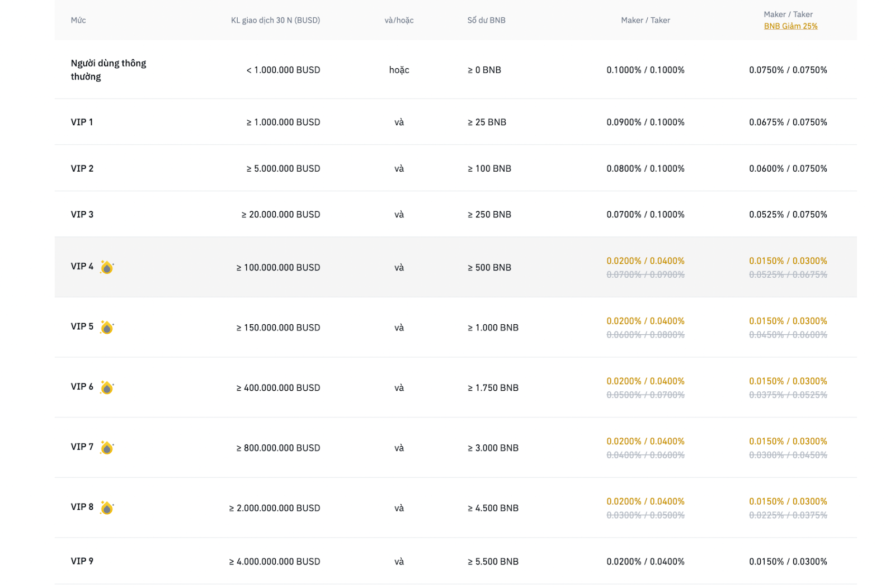Click the Mức column header
This screenshot has height=588, width=895.
pyautogui.click(x=78, y=20)
